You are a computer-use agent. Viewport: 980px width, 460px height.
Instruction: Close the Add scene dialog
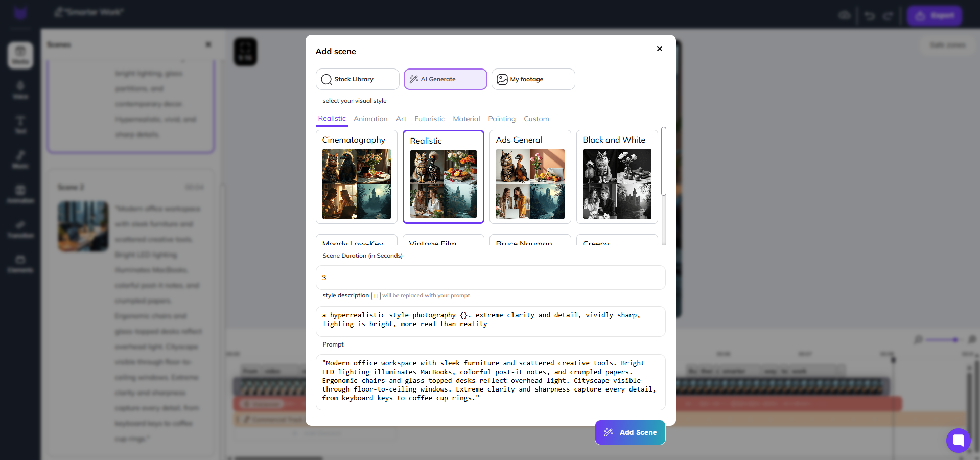point(660,49)
